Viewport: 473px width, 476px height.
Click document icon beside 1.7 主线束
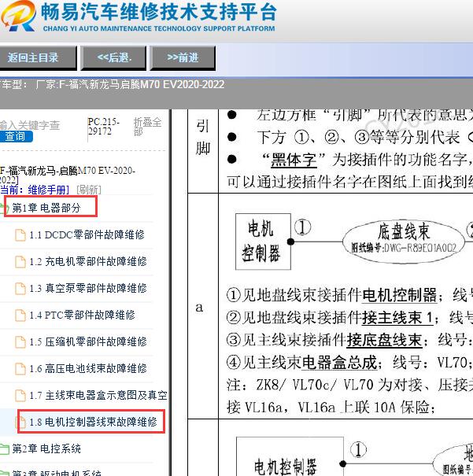click(x=20, y=395)
